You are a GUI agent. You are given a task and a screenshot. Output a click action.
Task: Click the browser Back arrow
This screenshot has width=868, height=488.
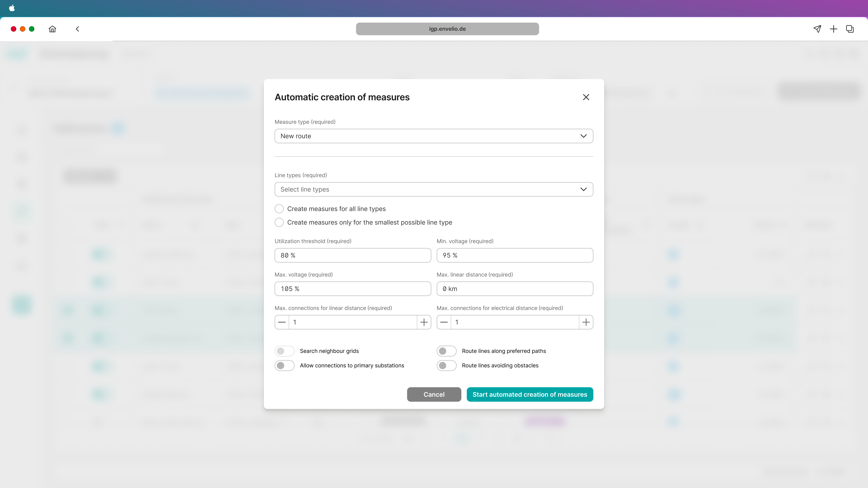point(77,29)
